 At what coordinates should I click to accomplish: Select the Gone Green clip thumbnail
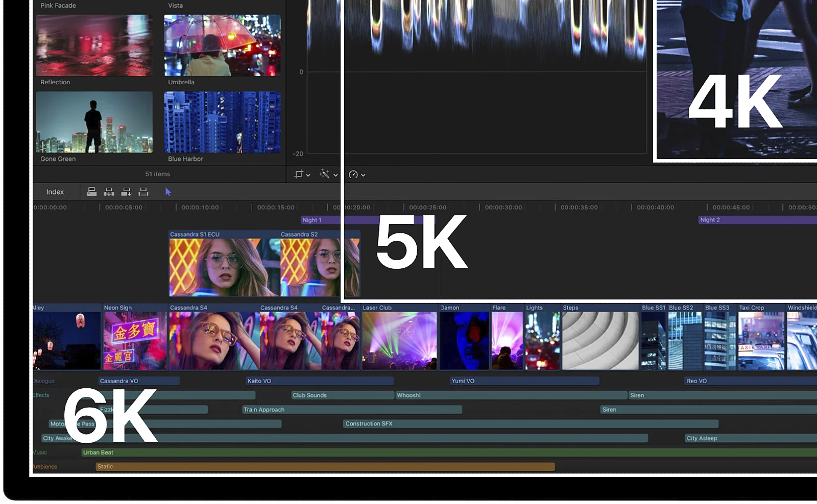[x=94, y=122]
